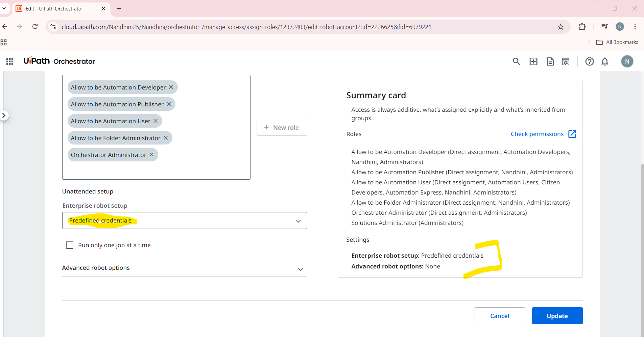Click the Unattended setup label
Screen dimensions: 644x337
click(88, 191)
